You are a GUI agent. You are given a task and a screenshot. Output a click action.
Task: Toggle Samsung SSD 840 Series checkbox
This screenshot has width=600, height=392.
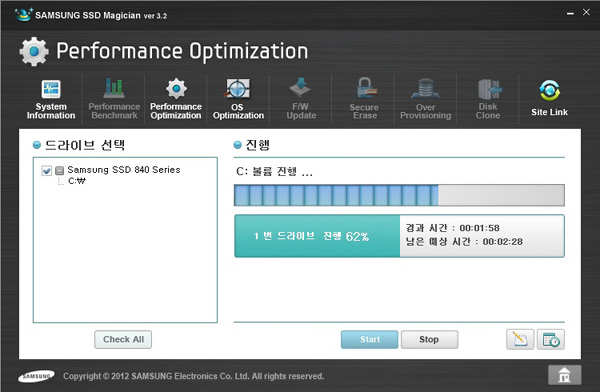(46, 170)
